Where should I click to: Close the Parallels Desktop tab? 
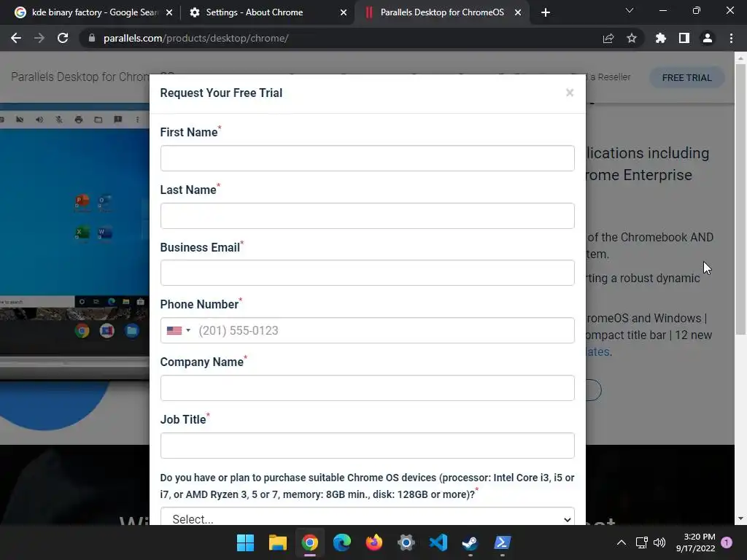(518, 12)
